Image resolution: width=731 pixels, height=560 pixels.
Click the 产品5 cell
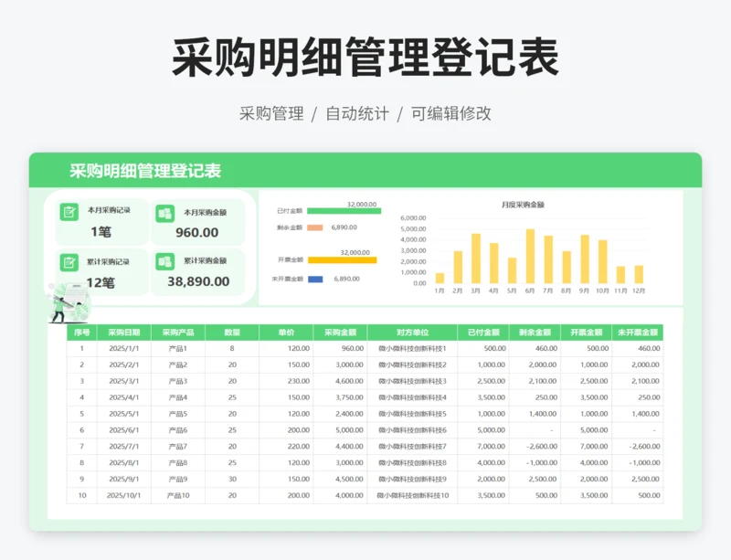[178, 414]
